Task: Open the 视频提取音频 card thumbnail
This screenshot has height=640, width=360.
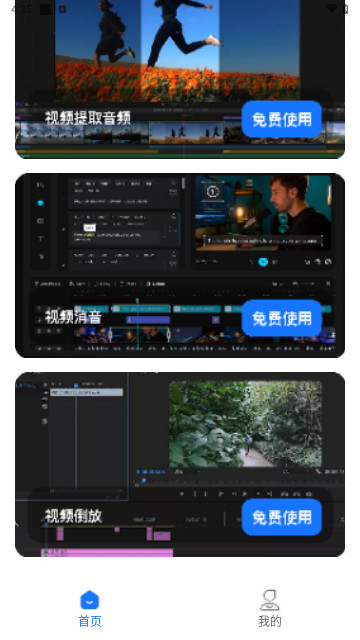Action: pyautogui.click(x=180, y=79)
